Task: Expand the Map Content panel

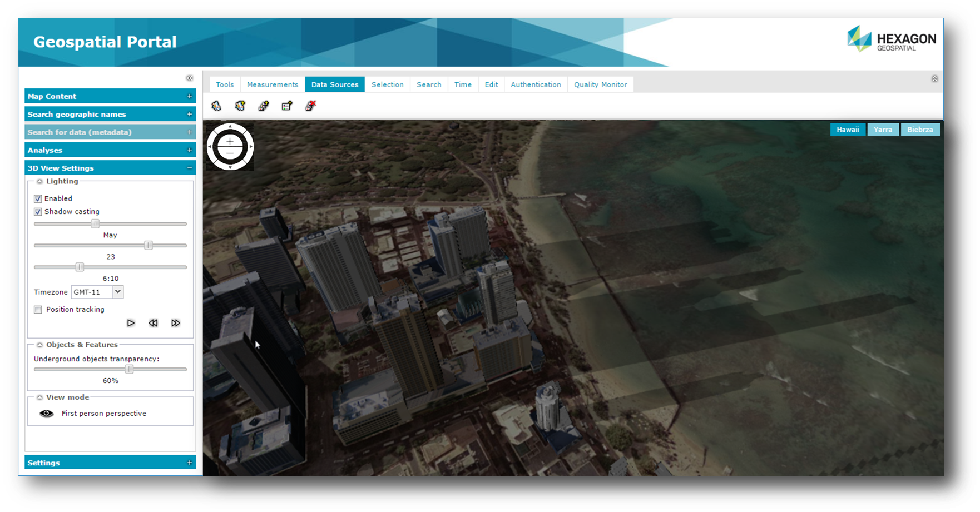Action: point(190,96)
